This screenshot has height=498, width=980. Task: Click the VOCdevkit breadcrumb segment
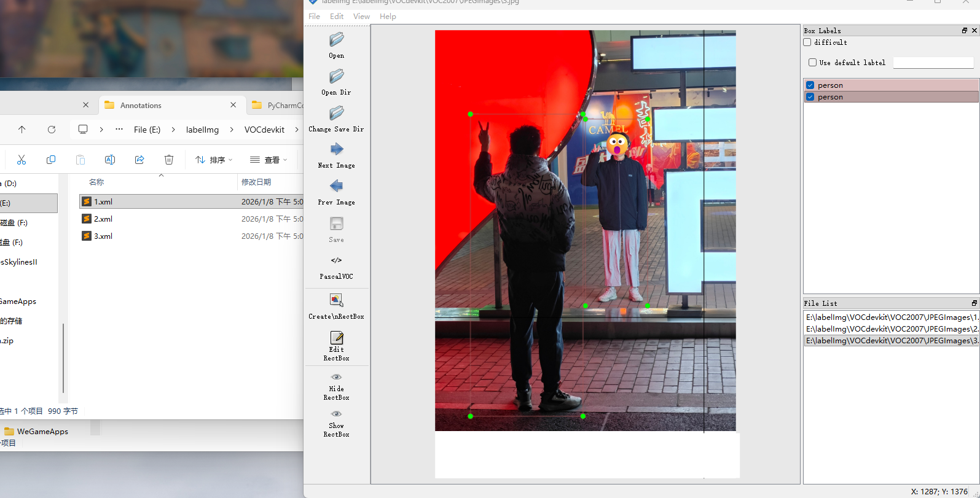tap(264, 130)
